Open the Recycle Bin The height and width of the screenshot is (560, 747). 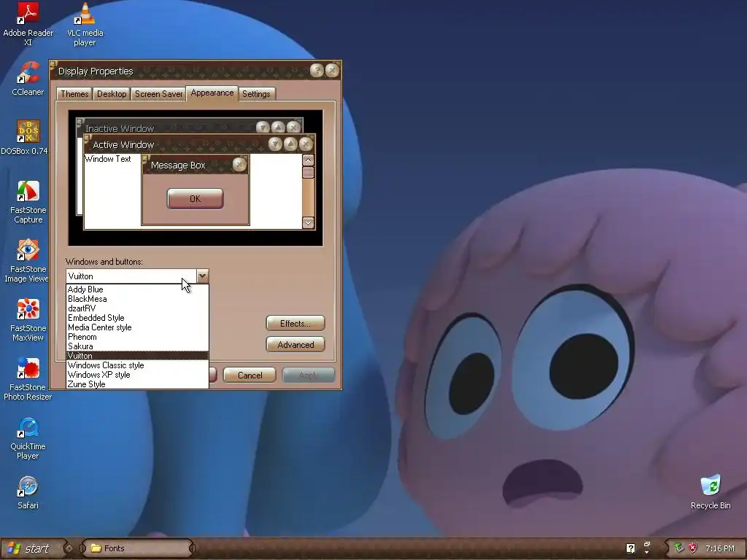[x=711, y=492]
